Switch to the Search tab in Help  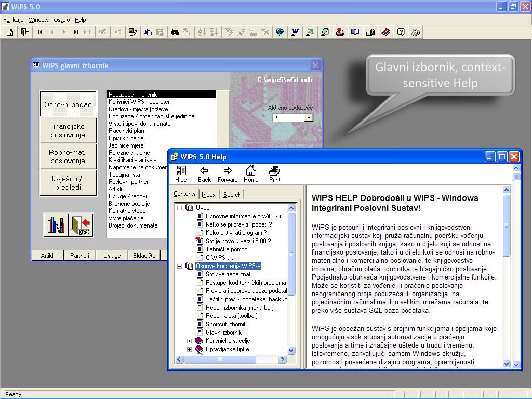232,195
